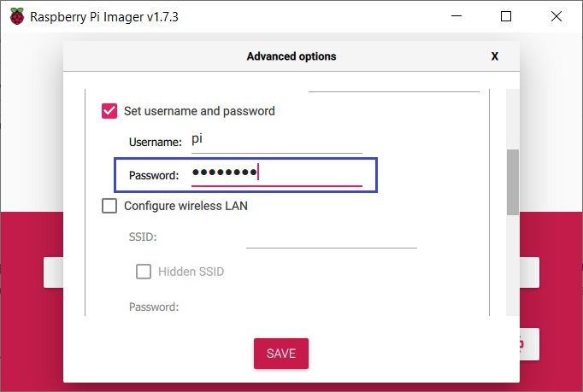
Task: Minimize the Raspberry Pi Imager window
Action: click(458, 16)
